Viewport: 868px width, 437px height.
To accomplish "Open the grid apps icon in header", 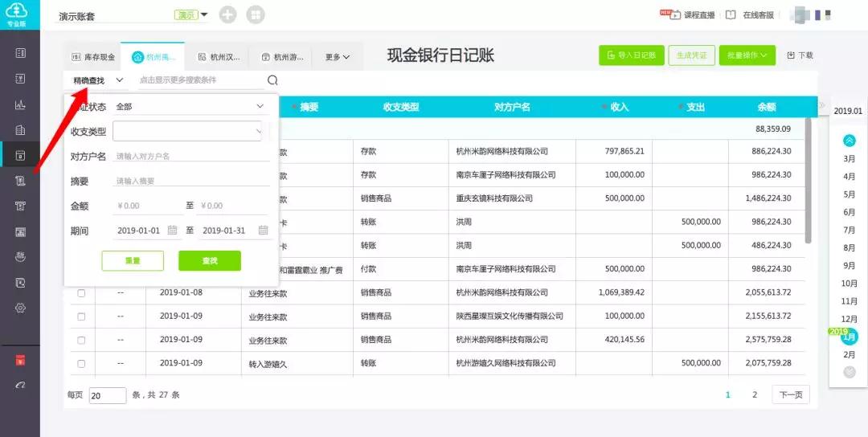I will coord(255,15).
